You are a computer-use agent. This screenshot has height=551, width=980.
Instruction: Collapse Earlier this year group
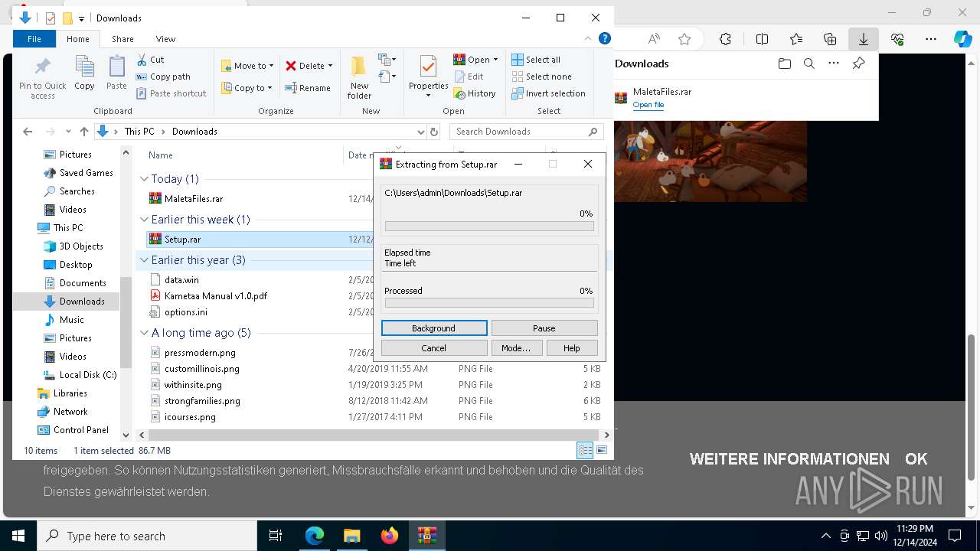(144, 260)
